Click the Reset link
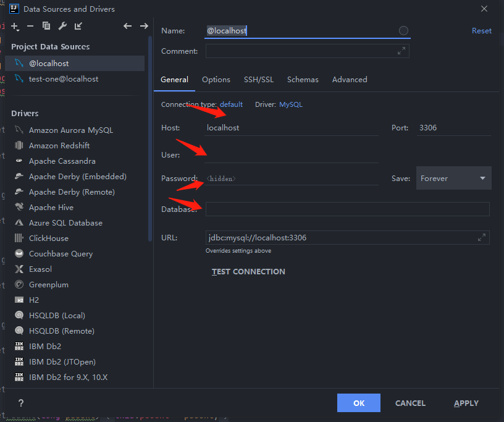The width and height of the screenshot is (504, 422). pos(482,31)
